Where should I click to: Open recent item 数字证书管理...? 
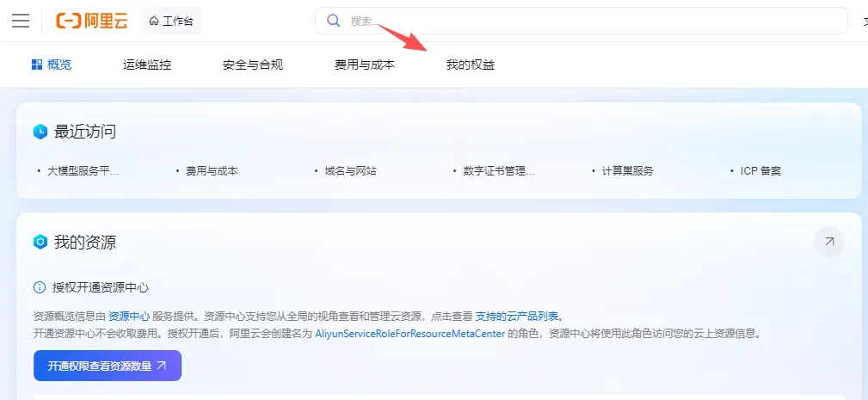coord(500,171)
